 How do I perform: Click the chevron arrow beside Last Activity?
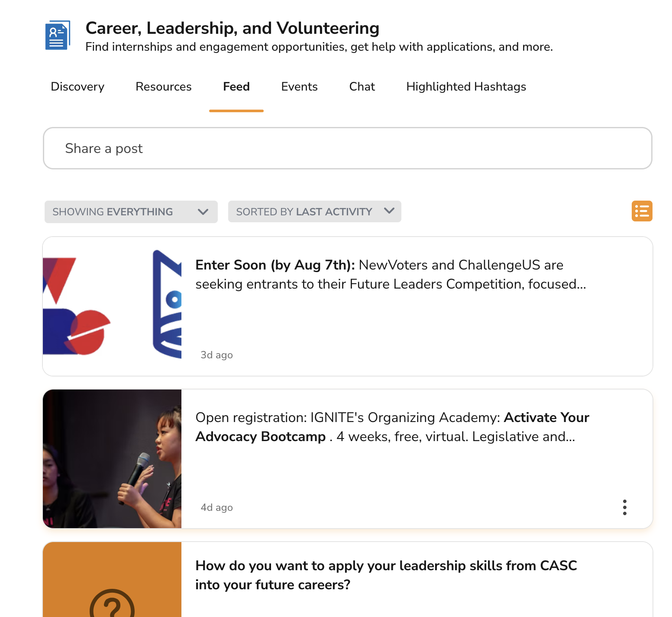tap(389, 211)
